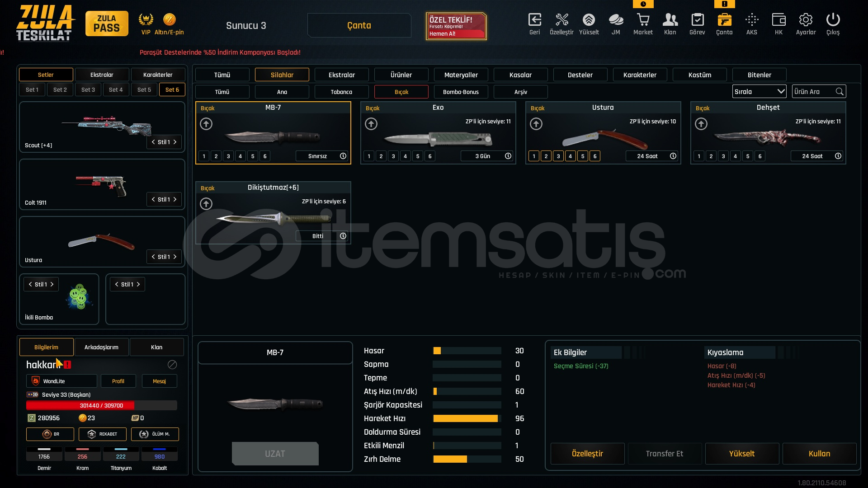The height and width of the screenshot is (488, 868).
Task: Open the Özelleştir tools icon
Action: [x=561, y=20]
